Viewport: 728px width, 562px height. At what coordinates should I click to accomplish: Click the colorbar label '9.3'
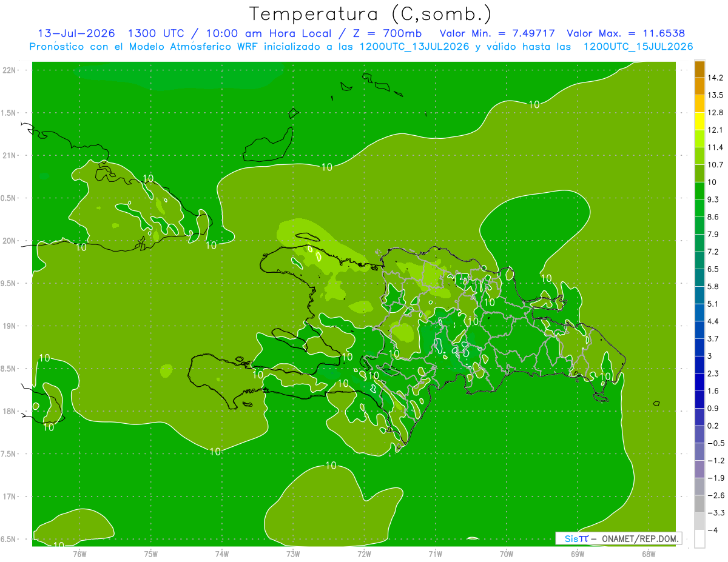pos(713,199)
